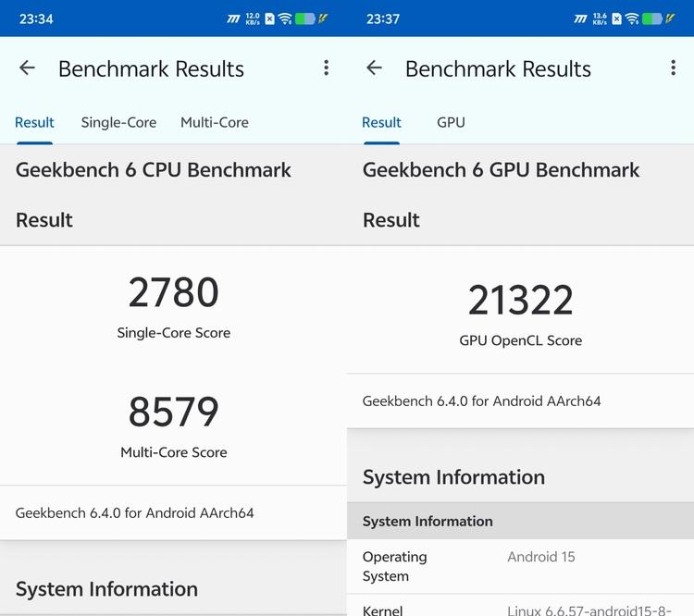Select Result tab on CPU benchmark screen
The width and height of the screenshot is (694, 616).
(x=34, y=123)
